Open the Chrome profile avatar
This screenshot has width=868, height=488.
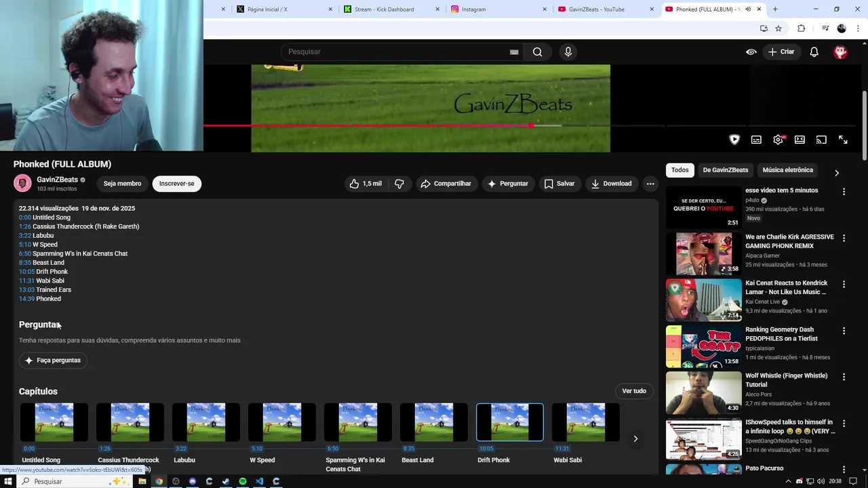[842, 28]
